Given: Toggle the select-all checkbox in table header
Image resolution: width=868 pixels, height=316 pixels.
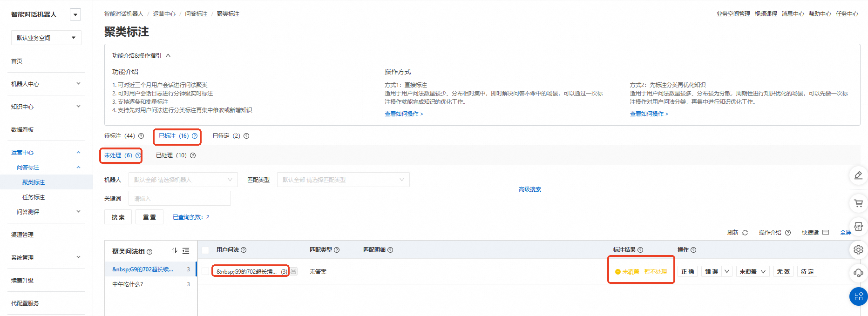Looking at the screenshot, I should coord(205,250).
